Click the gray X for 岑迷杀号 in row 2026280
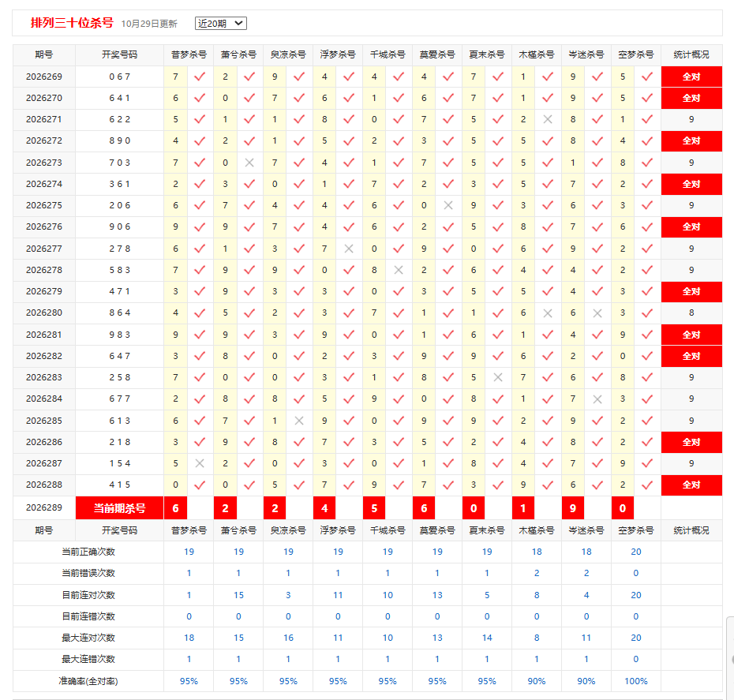 pyautogui.click(x=597, y=313)
